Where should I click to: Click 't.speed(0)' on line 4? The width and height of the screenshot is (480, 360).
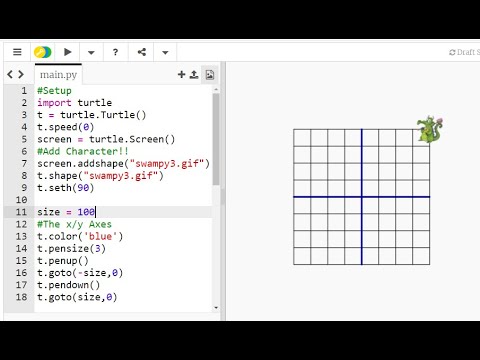coord(66,127)
